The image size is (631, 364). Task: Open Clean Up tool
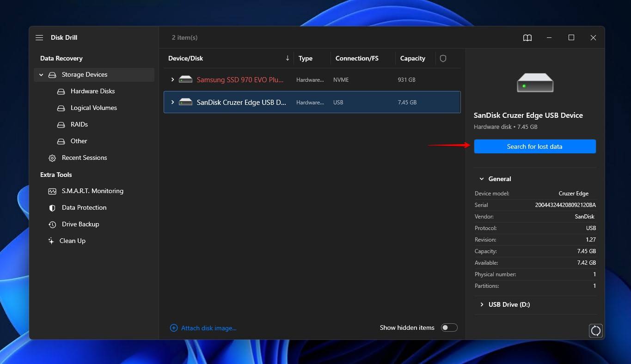click(x=73, y=241)
